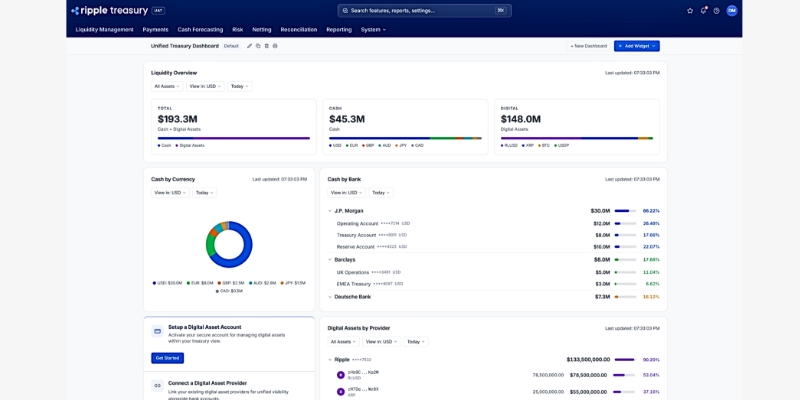The height and width of the screenshot is (400, 800).
Task: Open the notifications bell
Action: (703, 10)
